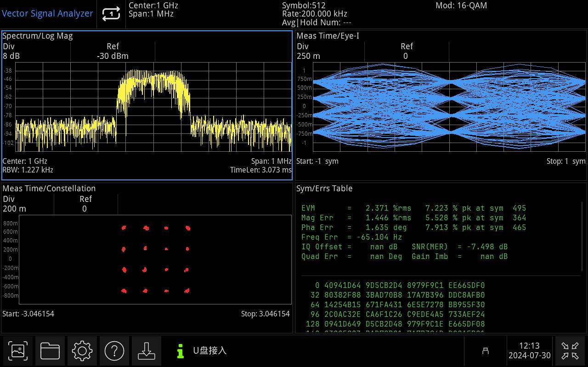Click the disk storage status icon
588x367 pixels.
(x=486, y=350)
